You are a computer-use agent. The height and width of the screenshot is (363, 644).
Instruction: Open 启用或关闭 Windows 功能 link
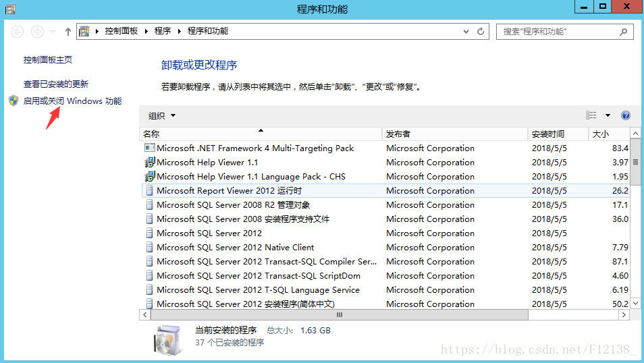(72, 101)
